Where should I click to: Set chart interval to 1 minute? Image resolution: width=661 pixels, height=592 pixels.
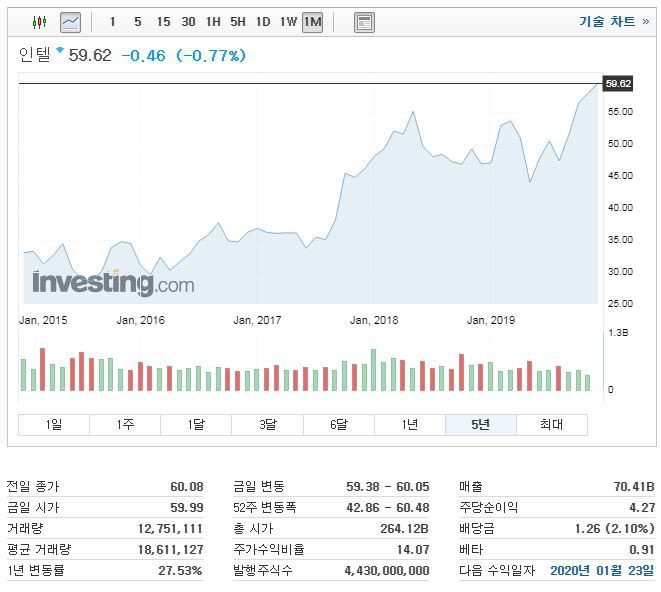click(112, 22)
